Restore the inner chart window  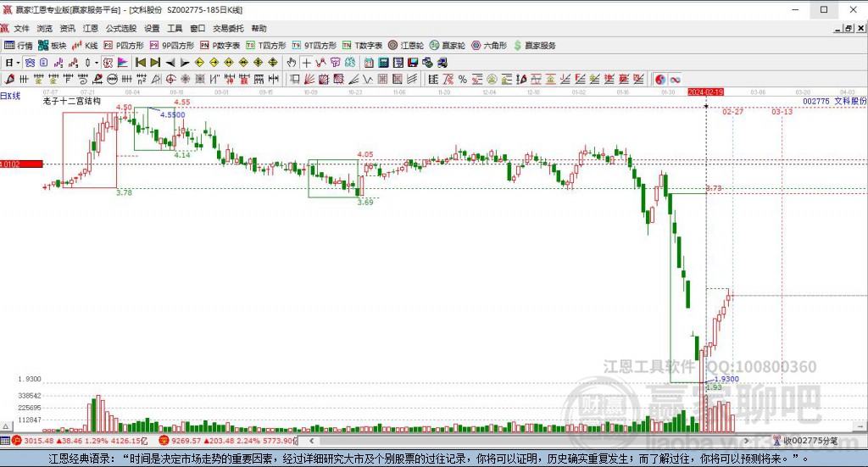click(849, 28)
